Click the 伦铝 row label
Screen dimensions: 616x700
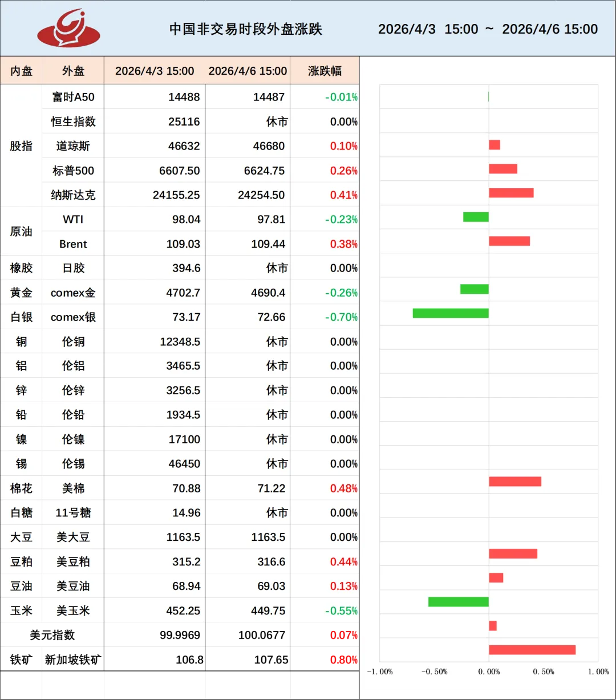pos(73,366)
